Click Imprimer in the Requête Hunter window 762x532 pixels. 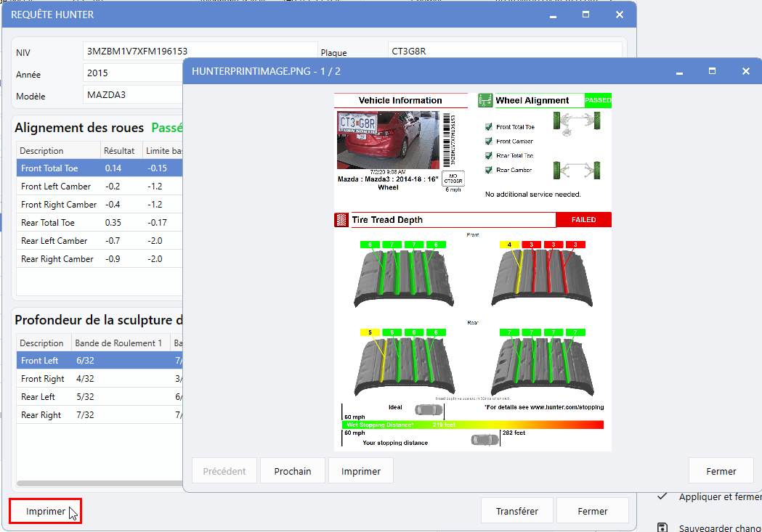click(x=45, y=511)
